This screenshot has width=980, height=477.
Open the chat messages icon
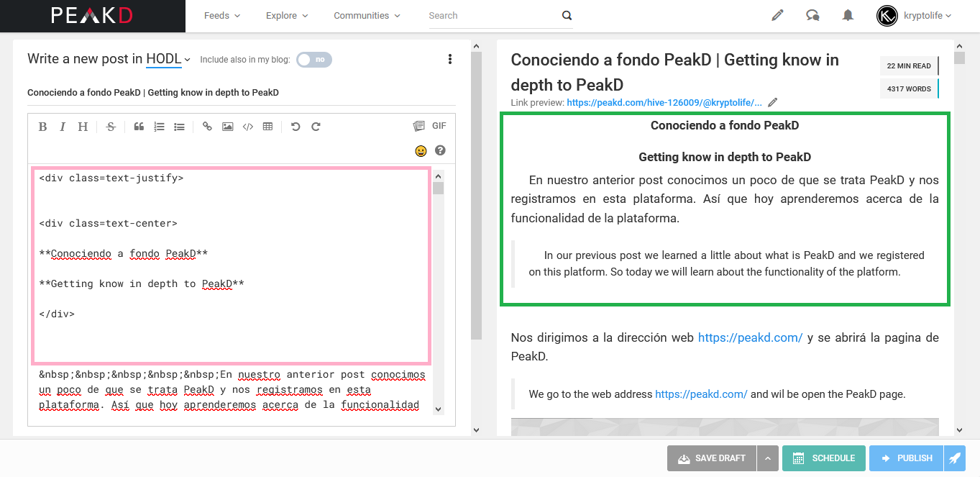(812, 15)
